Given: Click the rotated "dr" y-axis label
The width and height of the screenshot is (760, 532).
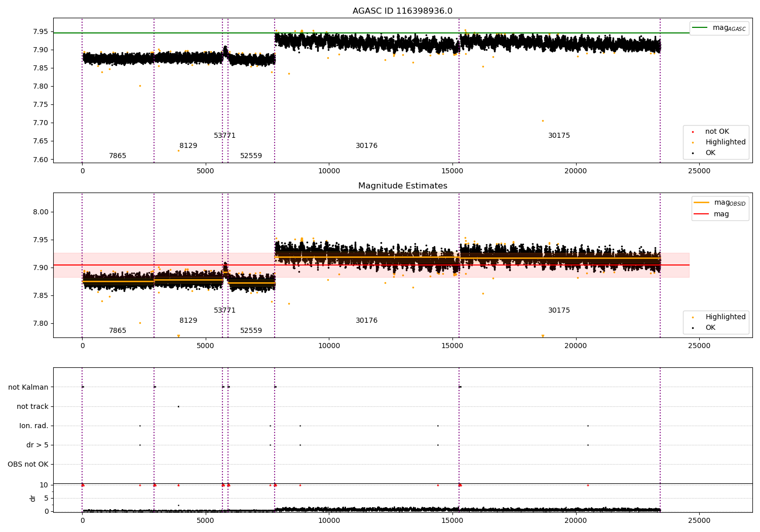Looking at the screenshot, I should [x=33, y=498].
